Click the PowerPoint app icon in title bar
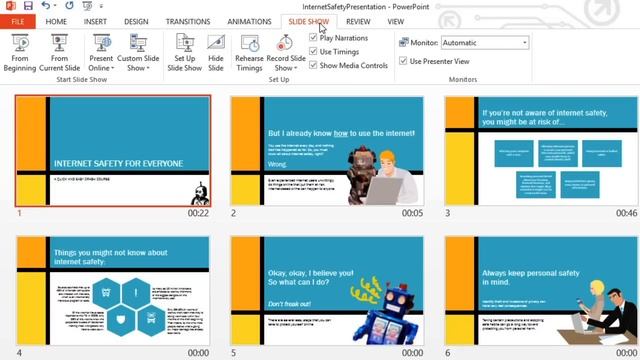This screenshot has height=360, width=640. pos(11,6)
